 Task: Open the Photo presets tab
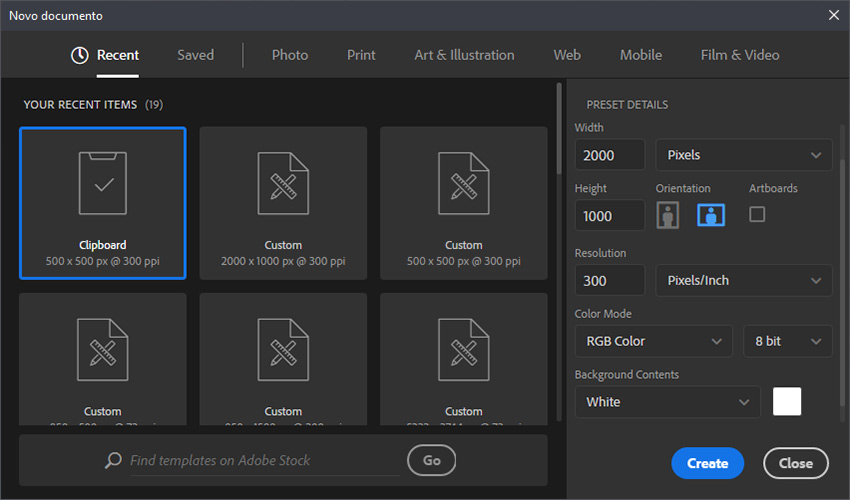point(290,55)
